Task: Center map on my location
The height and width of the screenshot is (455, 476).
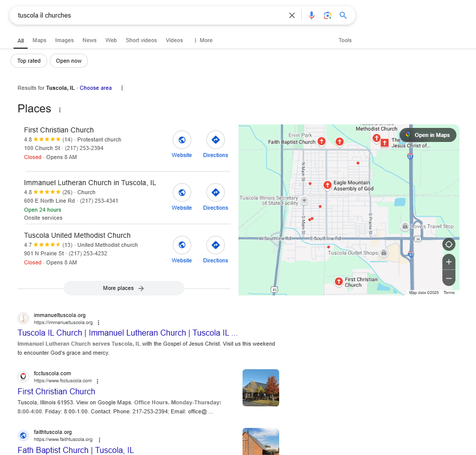Action: (449, 244)
